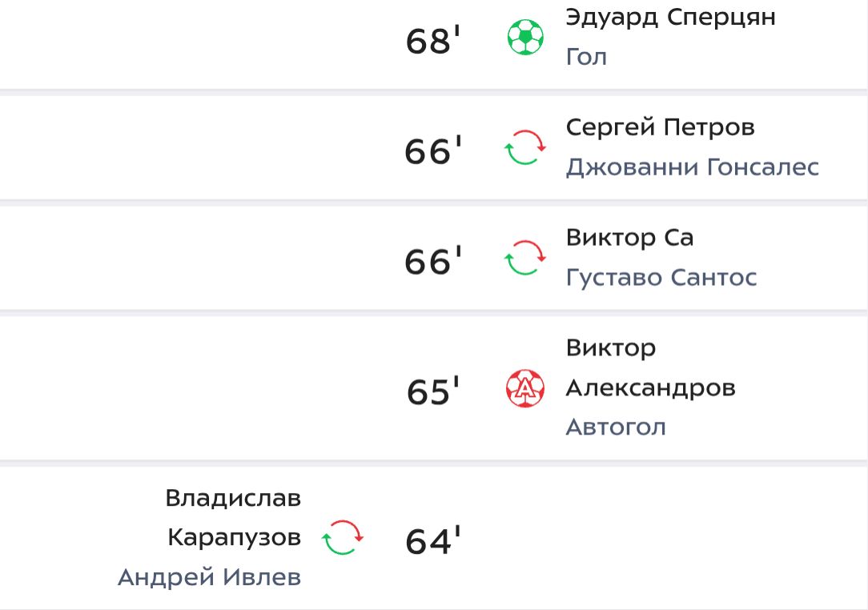Open player Сергей Петров
The image size is (868, 610).
coord(660,128)
